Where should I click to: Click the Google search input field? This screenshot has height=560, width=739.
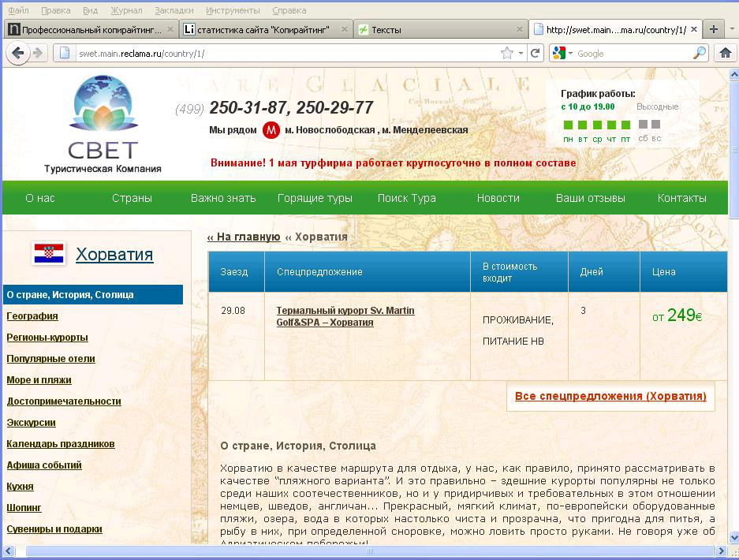633,54
